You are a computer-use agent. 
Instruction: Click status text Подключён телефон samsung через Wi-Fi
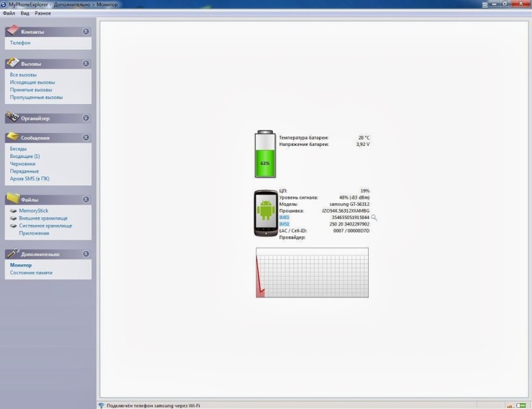[153, 406]
